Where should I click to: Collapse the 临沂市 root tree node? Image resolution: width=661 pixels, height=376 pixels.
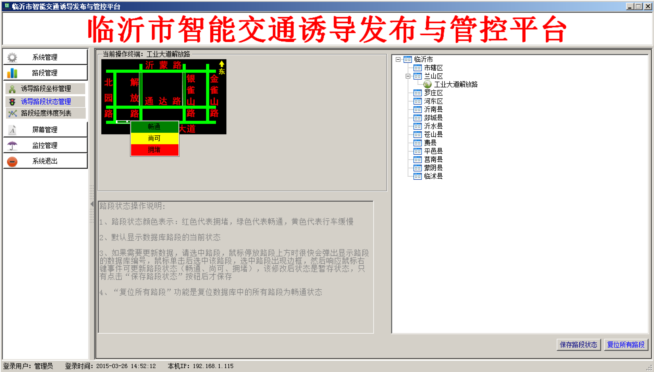[x=398, y=59]
